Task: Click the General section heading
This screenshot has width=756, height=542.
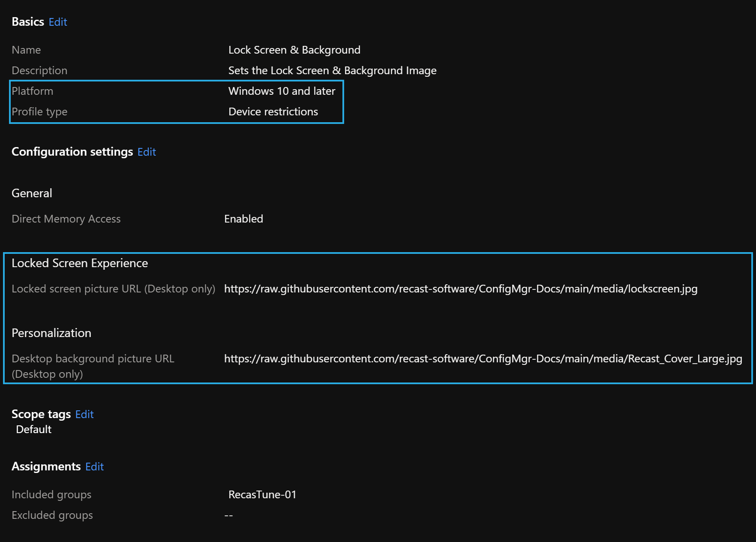Action: coord(32,193)
